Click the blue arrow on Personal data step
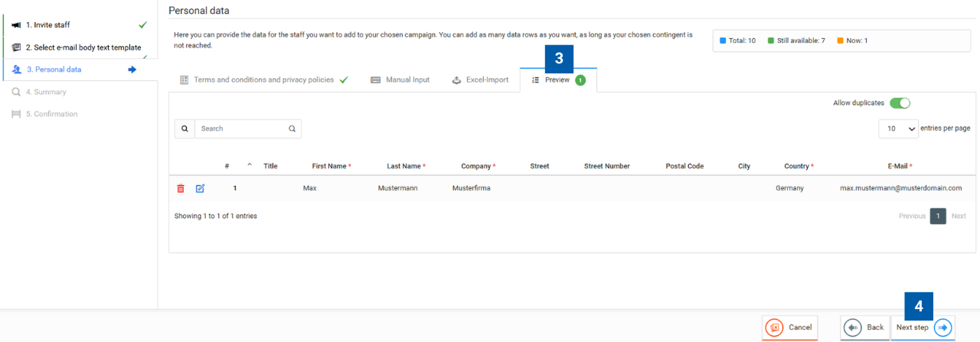This screenshot has height=342, width=980. click(x=132, y=70)
